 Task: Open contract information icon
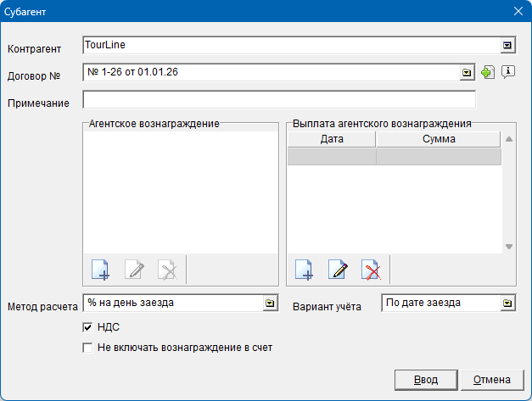[x=508, y=72]
